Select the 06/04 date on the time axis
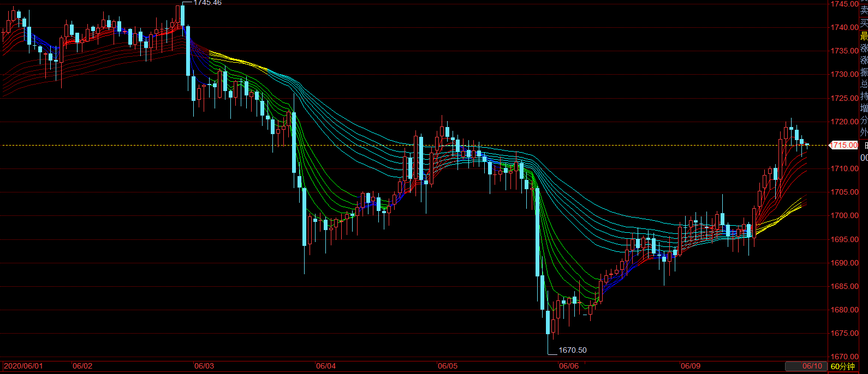Screen dimensions: 868x374 coord(326,366)
